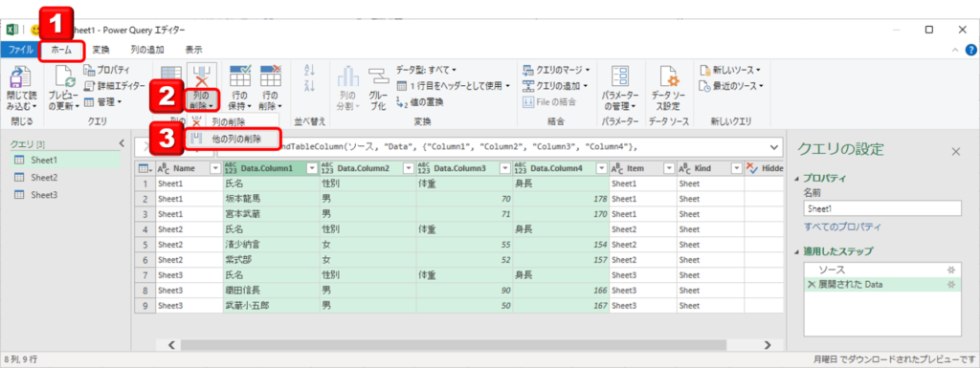
Task: Open the クエリの追加 dropdown
Action: 555,85
